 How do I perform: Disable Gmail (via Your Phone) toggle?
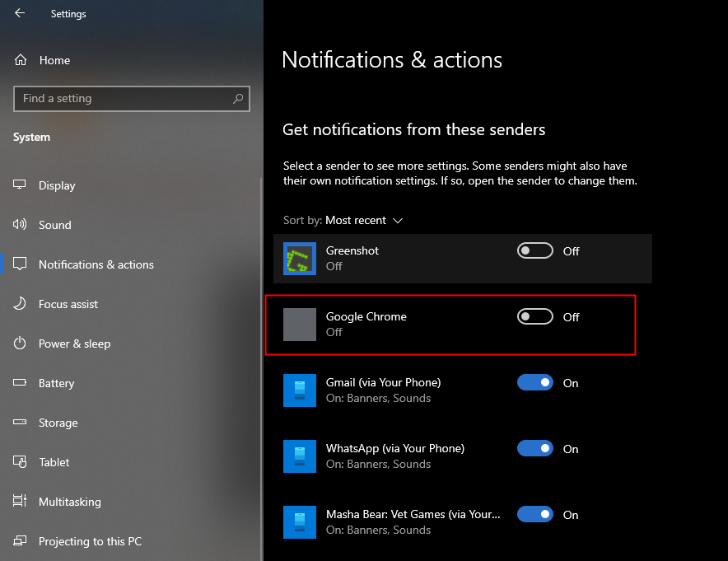(x=534, y=383)
